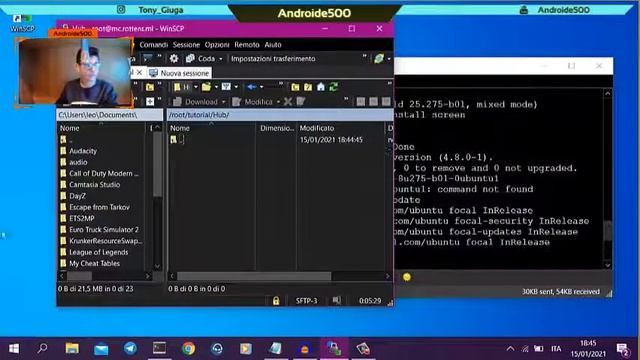Click the Coda queue icon
640x360 pixels.
click(190, 59)
